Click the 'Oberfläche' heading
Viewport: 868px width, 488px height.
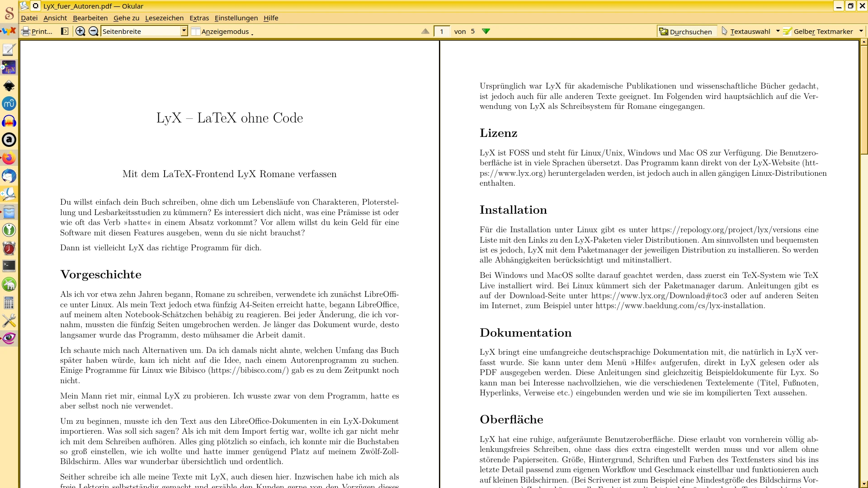511,420
